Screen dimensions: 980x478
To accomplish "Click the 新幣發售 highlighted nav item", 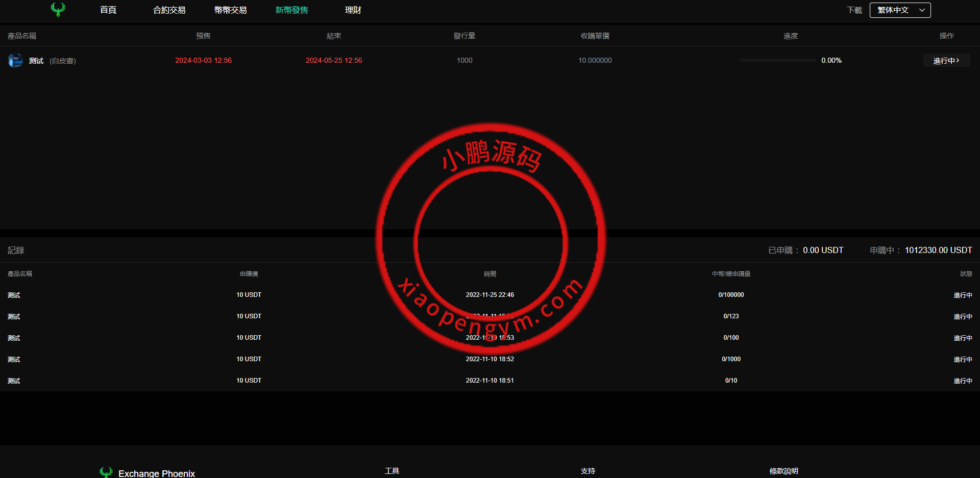I will coord(292,10).
